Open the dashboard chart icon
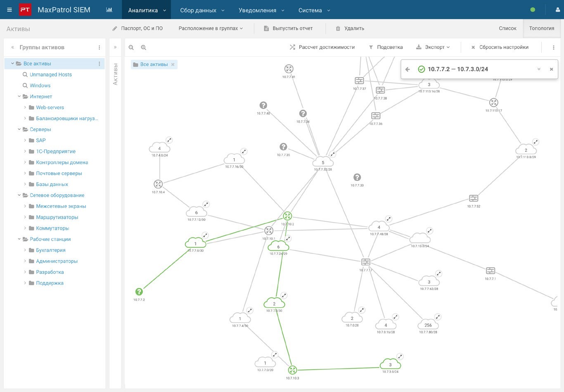 pos(109,10)
